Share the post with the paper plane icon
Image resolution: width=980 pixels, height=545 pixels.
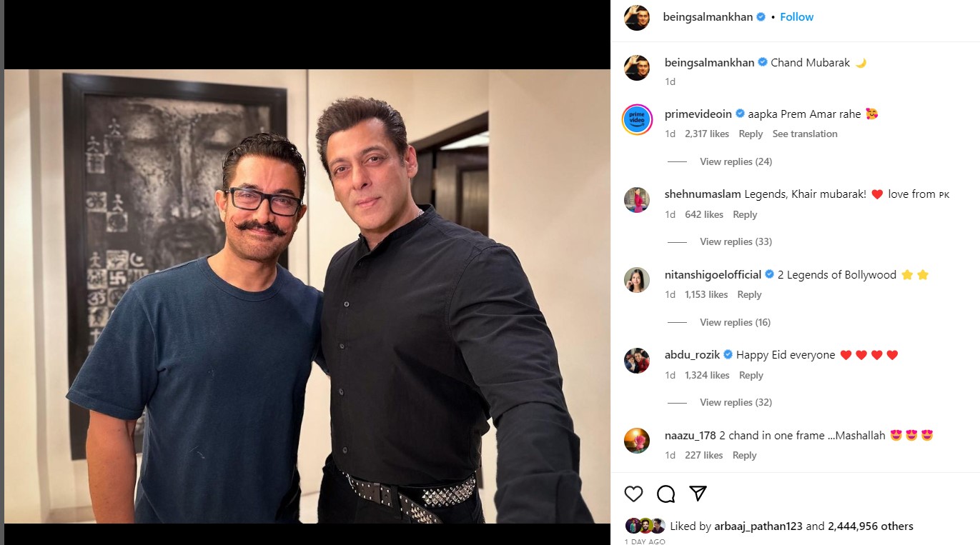[x=698, y=494]
